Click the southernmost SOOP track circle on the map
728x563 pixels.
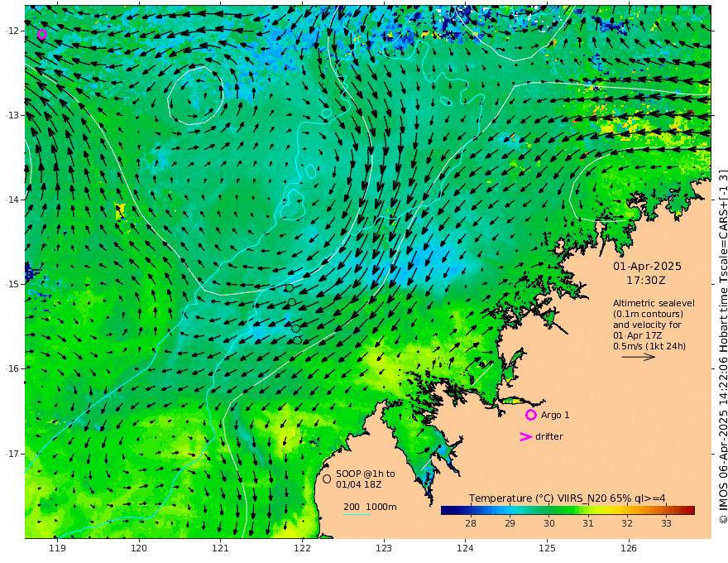pyautogui.click(x=298, y=340)
